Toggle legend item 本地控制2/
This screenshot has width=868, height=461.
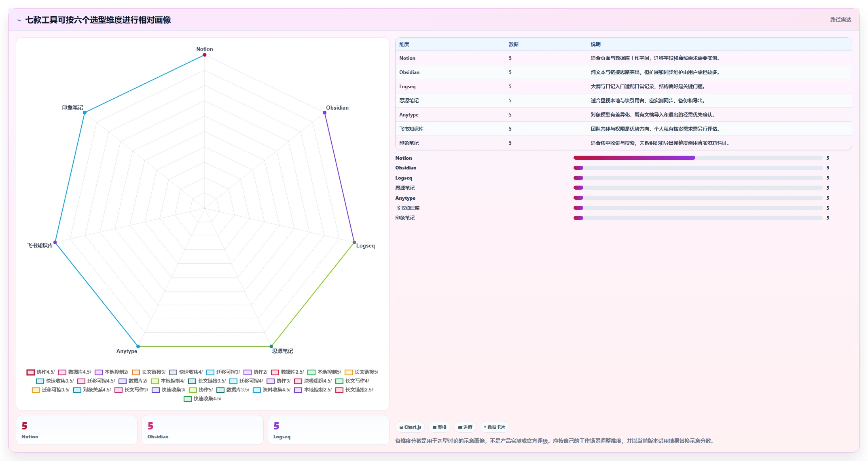coord(111,372)
